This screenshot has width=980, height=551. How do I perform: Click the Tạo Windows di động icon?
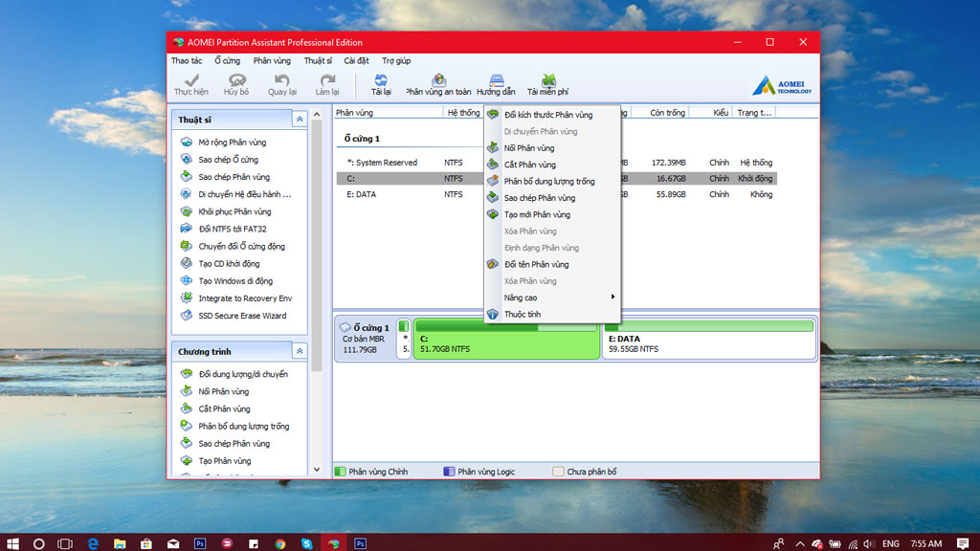click(x=187, y=280)
